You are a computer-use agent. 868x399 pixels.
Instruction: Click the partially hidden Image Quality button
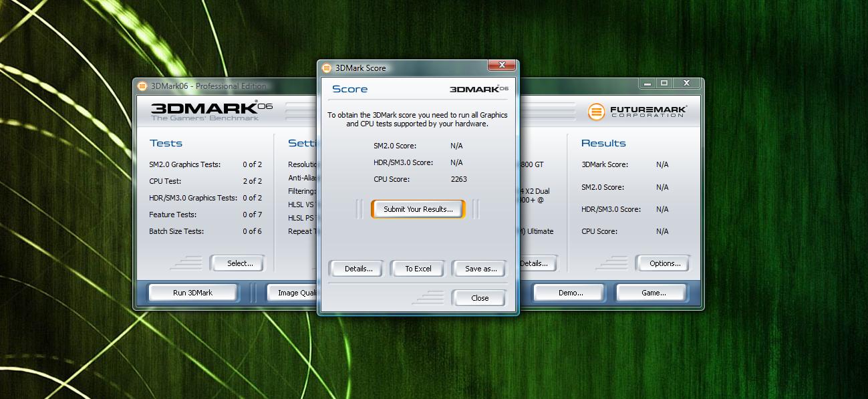tap(293, 293)
